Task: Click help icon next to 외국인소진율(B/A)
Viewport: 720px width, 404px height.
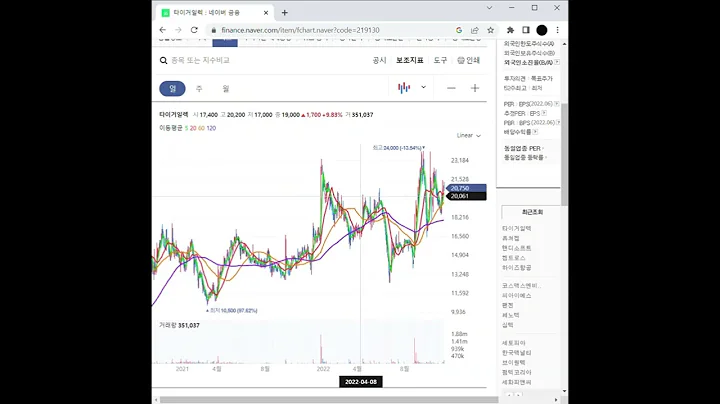Action: coord(557,62)
